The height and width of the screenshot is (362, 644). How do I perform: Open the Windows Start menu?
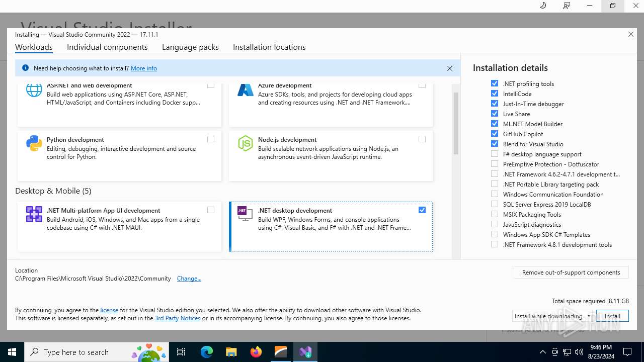[12, 352]
